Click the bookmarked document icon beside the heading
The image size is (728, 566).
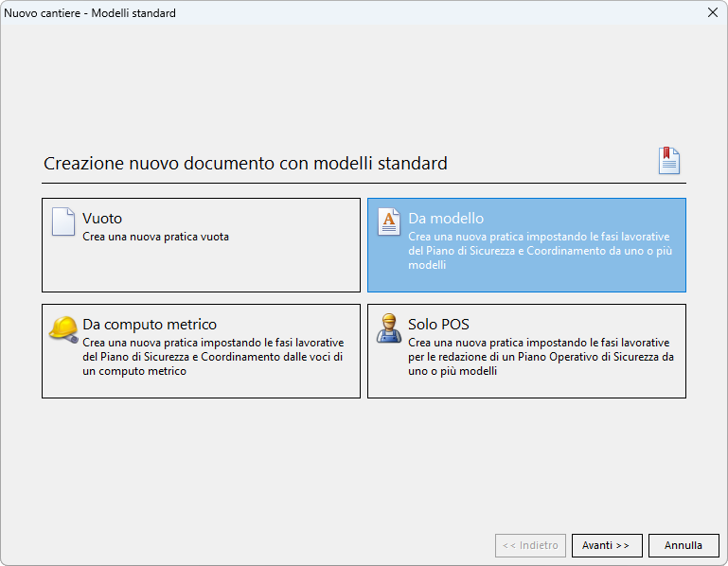click(x=669, y=161)
